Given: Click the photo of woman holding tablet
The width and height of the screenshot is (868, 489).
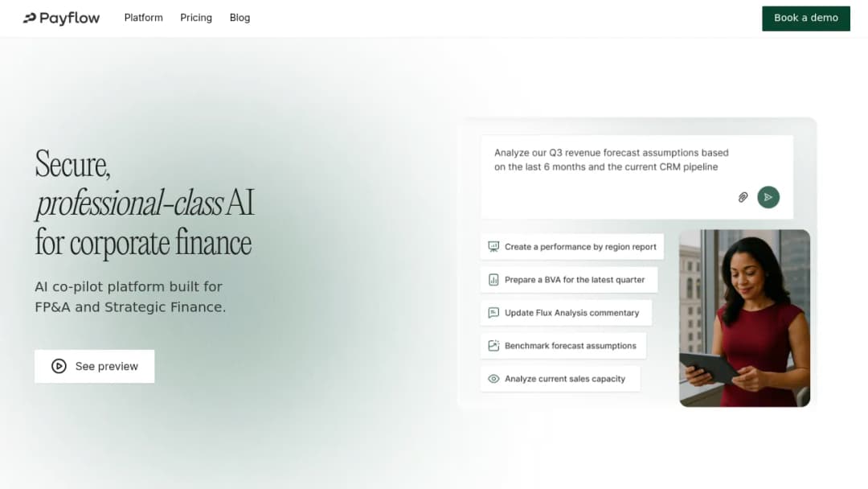Looking at the screenshot, I should (x=744, y=318).
